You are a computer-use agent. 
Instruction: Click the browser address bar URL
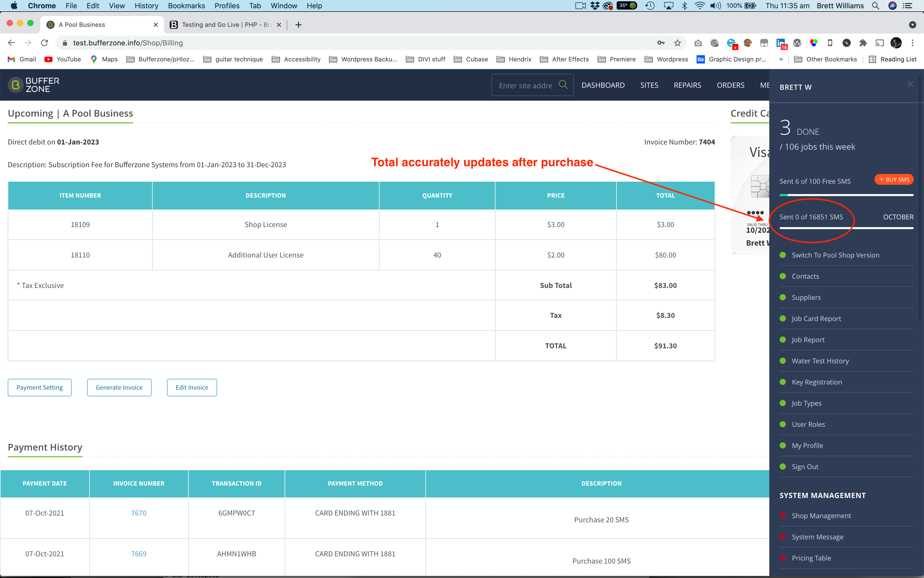click(128, 43)
